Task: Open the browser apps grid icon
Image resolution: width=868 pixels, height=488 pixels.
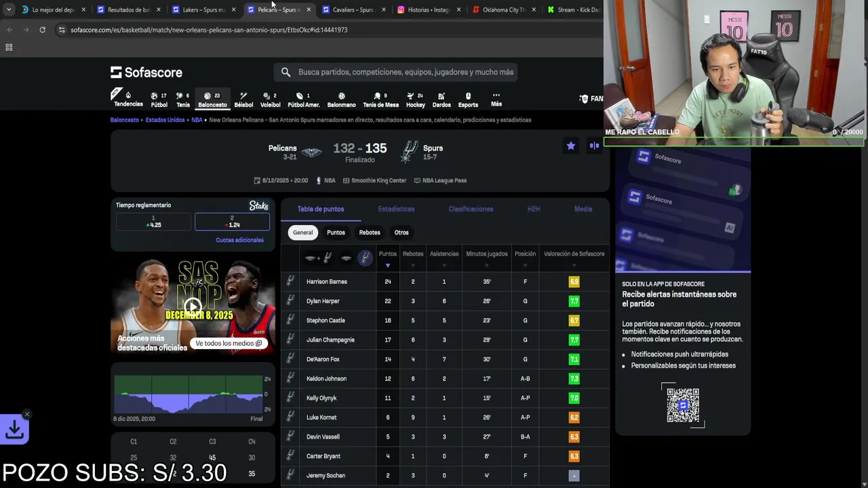Action: tap(9, 47)
